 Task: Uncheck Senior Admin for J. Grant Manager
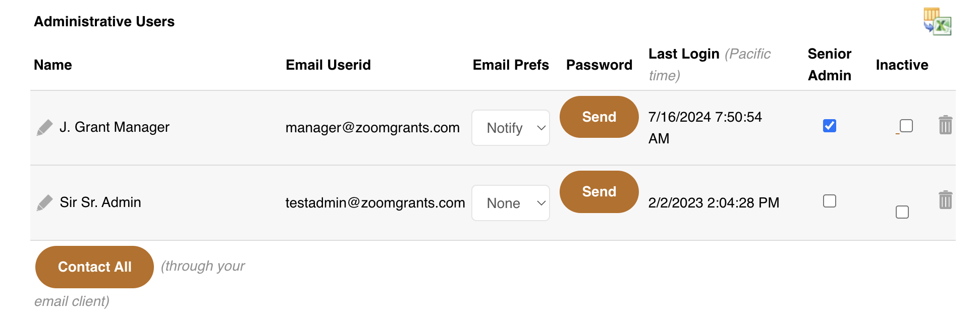(x=829, y=126)
